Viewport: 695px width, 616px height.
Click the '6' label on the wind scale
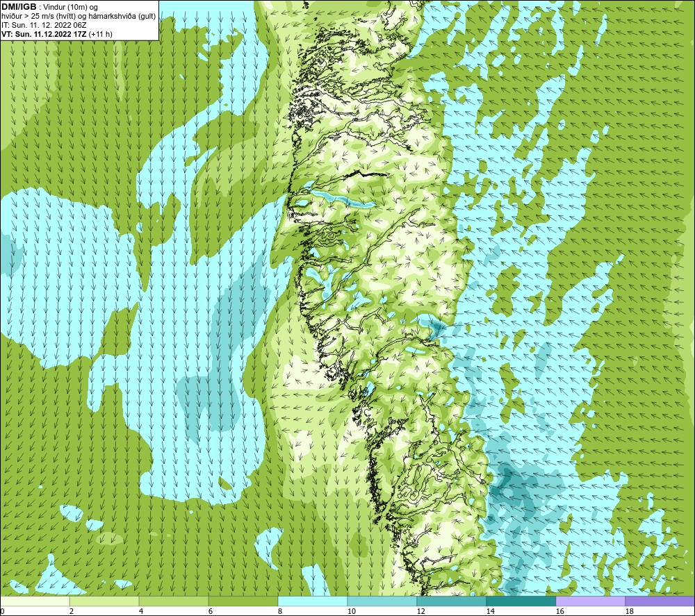click(x=211, y=612)
